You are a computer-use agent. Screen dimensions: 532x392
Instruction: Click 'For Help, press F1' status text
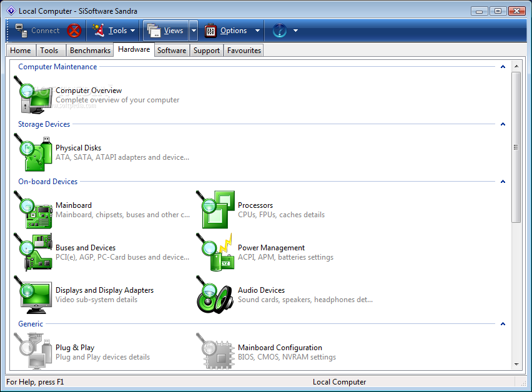[x=35, y=382]
